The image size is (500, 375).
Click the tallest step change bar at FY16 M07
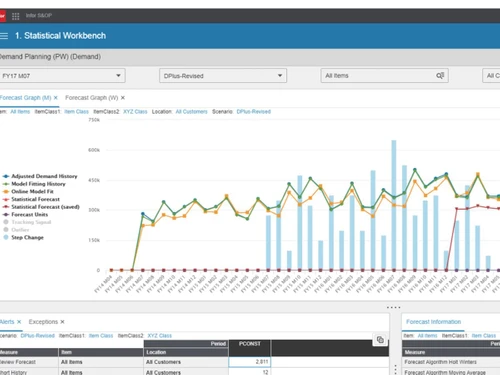394,205
